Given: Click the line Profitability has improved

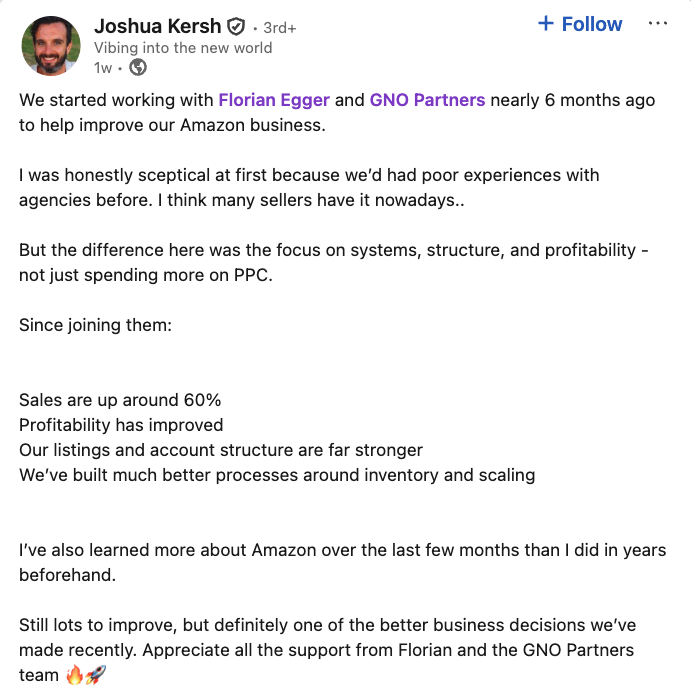Looking at the screenshot, I should (x=121, y=425).
